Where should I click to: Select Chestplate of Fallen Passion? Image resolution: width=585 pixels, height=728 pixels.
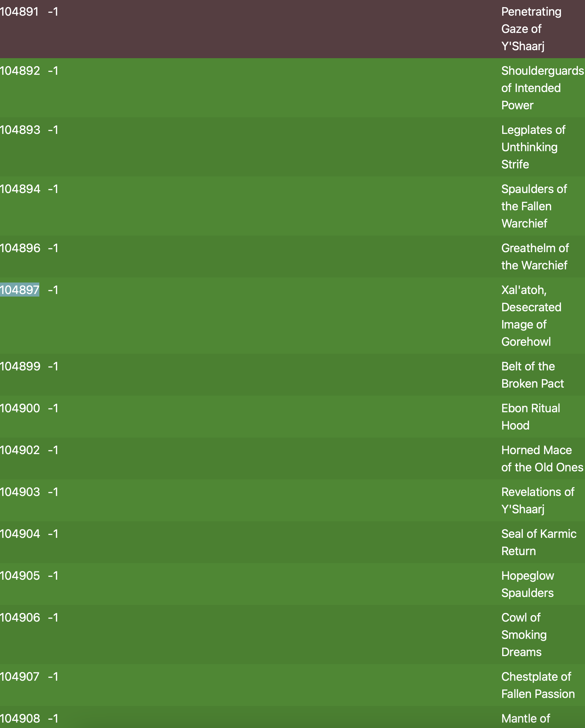[x=538, y=685]
